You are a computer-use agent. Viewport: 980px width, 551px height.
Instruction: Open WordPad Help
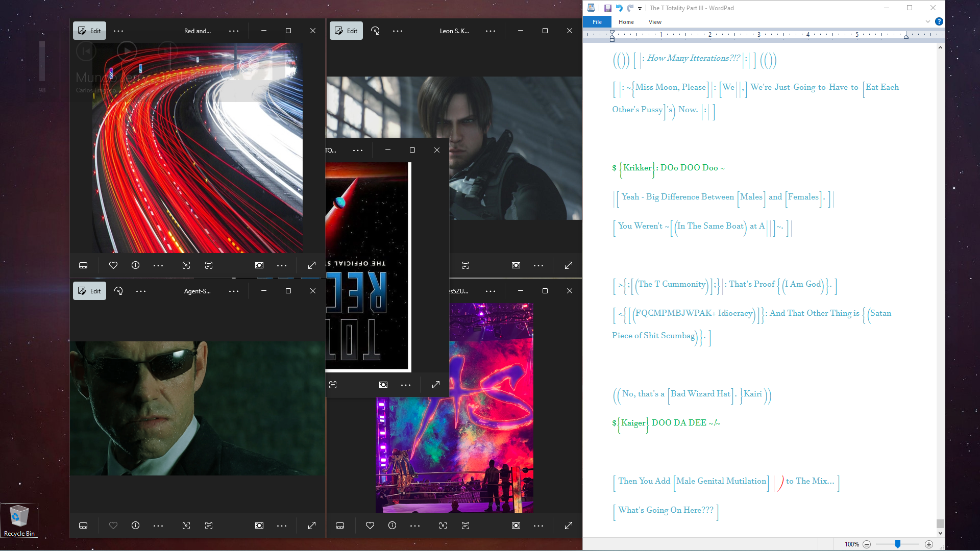click(x=939, y=21)
